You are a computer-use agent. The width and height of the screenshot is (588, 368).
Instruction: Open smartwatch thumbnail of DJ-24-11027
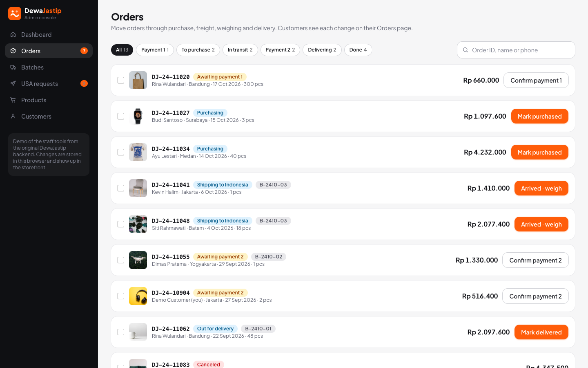[138, 116]
